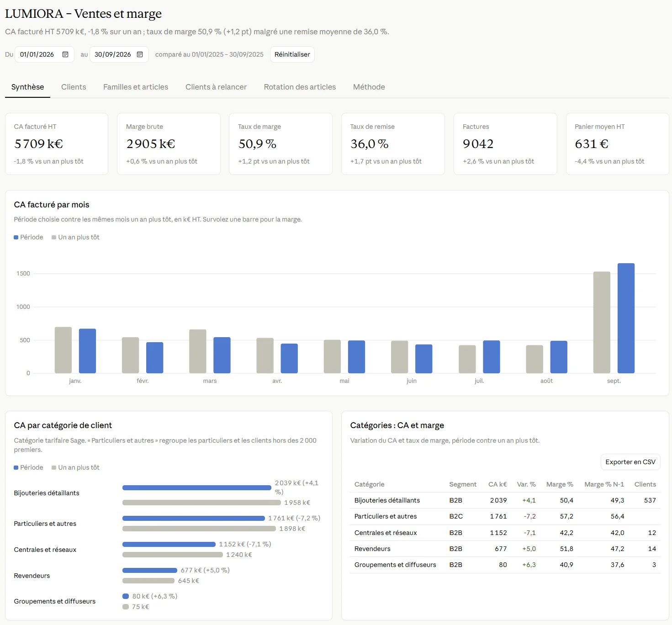The width and height of the screenshot is (672, 625).
Task: Click the start date field 01/01/2026
Action: [44, 54]
